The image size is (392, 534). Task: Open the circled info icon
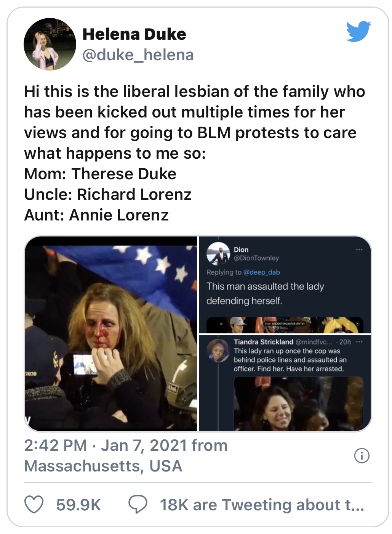pyautogui.click(x=362, y=455)
